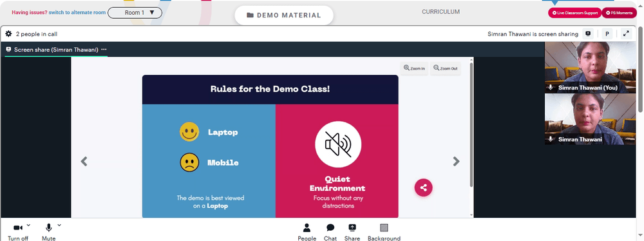This screenshot has height=241, width=644.
Task: Click mic icon on second Simran Thawani tile
Action: click(x=551, y=139)
